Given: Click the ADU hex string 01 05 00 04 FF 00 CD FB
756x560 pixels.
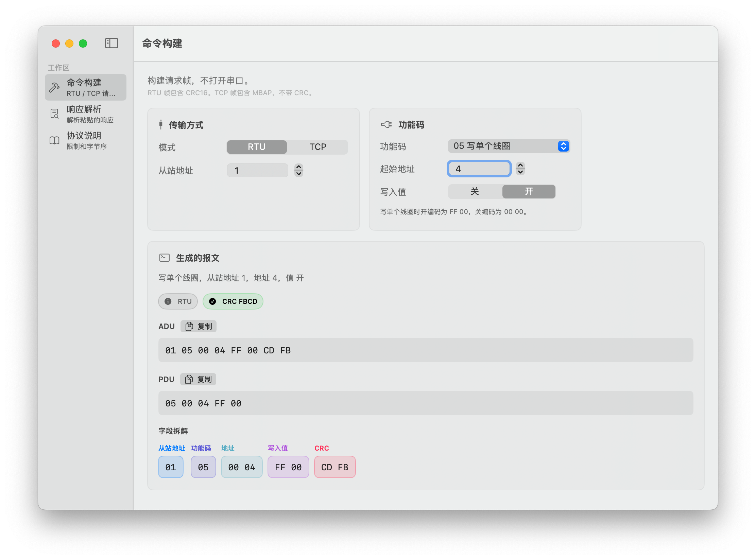Looking at the screenshot, I should 228,350.
